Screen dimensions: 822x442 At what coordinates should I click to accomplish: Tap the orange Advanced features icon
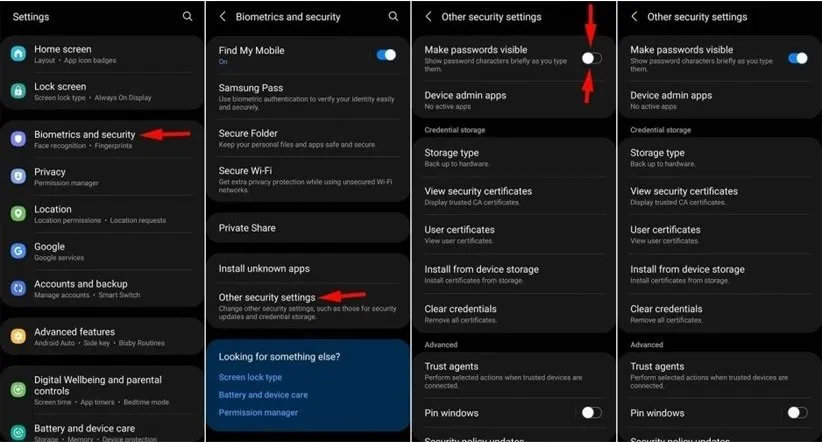coord(18,336)
